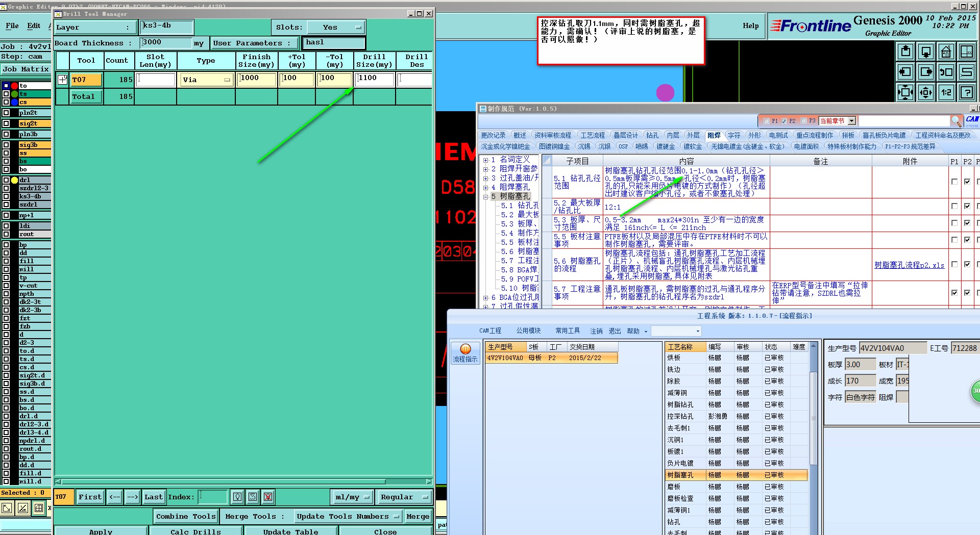Click the question mark help icon
Viewport: 980px width, 535px height.
[x=967, y=92]
